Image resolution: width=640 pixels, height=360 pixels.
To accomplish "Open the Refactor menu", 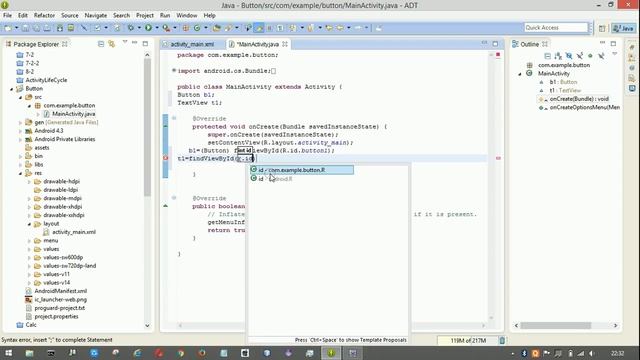I will (x=44, y=15).
